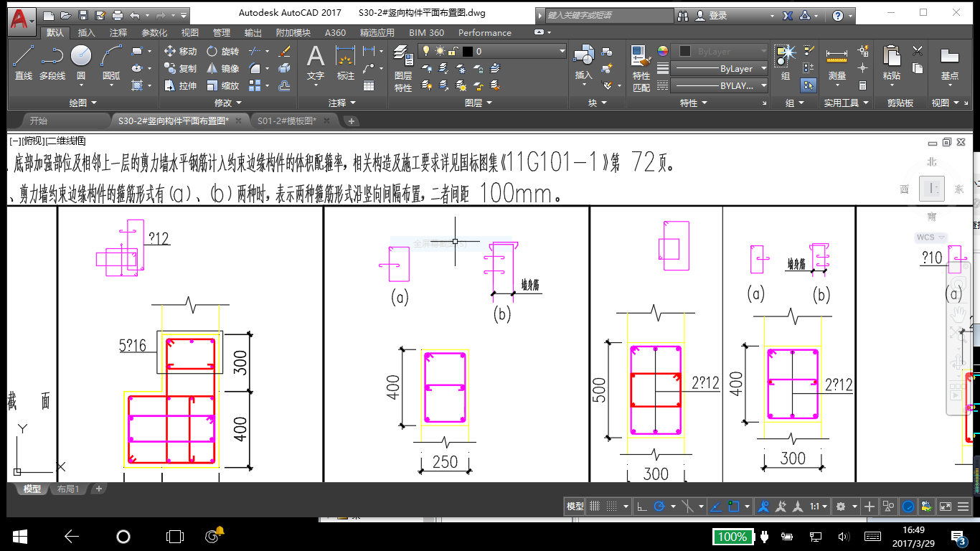This screenshot has height=551, width=980.
Task: Click the Save icon in quick access toolbar
Action: click(83, 15)
